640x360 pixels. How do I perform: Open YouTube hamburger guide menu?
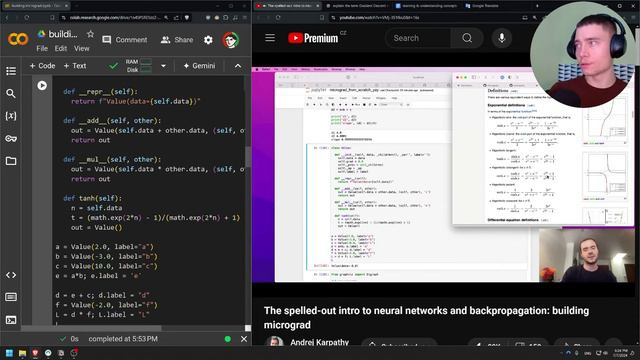click(270, 38)
